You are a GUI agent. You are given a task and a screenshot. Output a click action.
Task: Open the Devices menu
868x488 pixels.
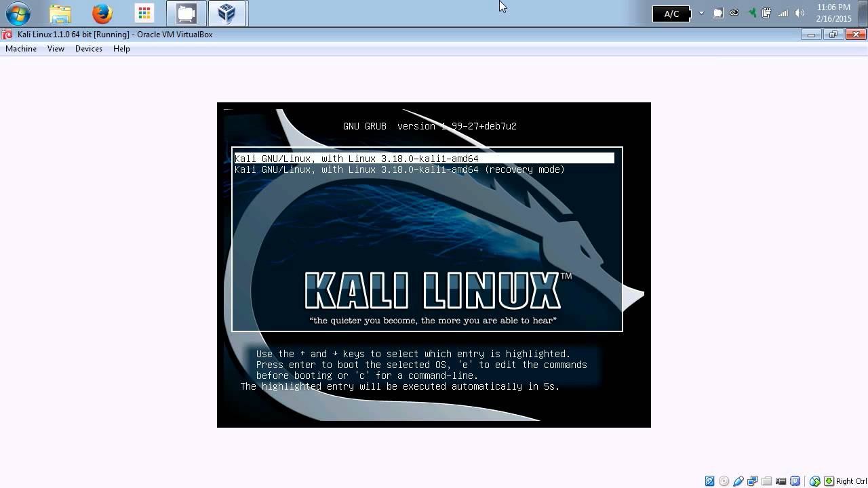[x=89, y=49]
